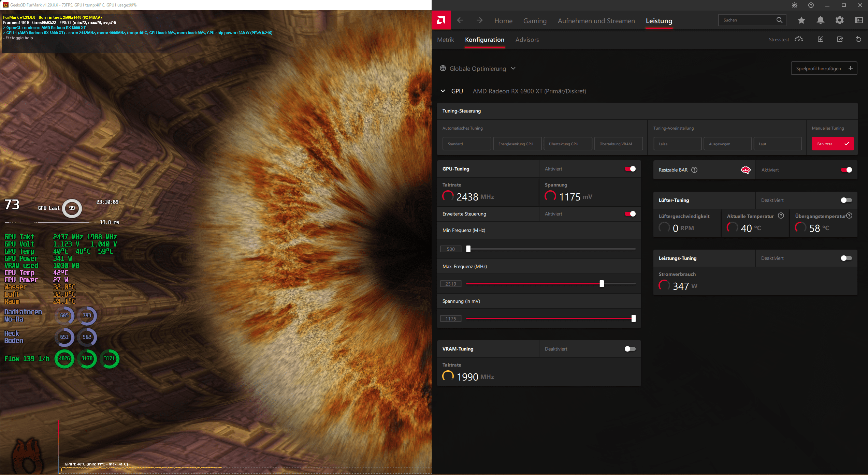Click the AMD logo icon
This screenshot has width=868, height=475.
pyautogui.click(x=441, y=20)
